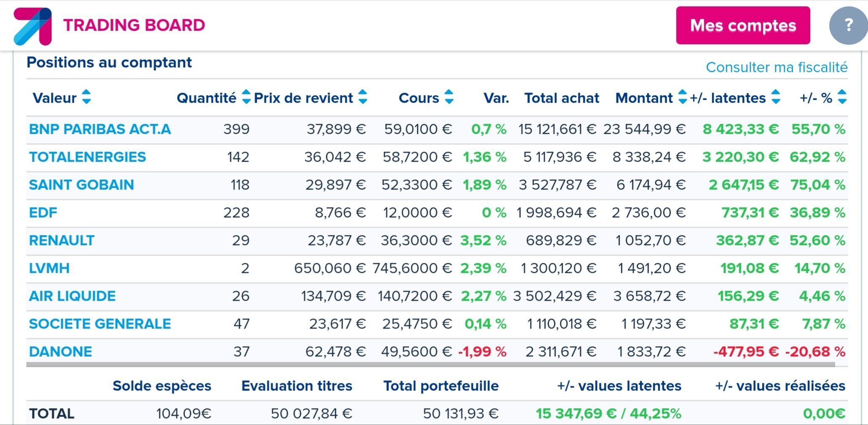
Task: Open the help question mark icon
Action: pos(848,25)
